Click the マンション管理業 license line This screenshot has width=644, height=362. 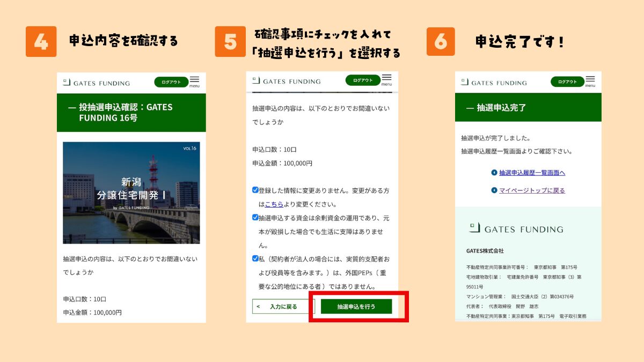520,297
